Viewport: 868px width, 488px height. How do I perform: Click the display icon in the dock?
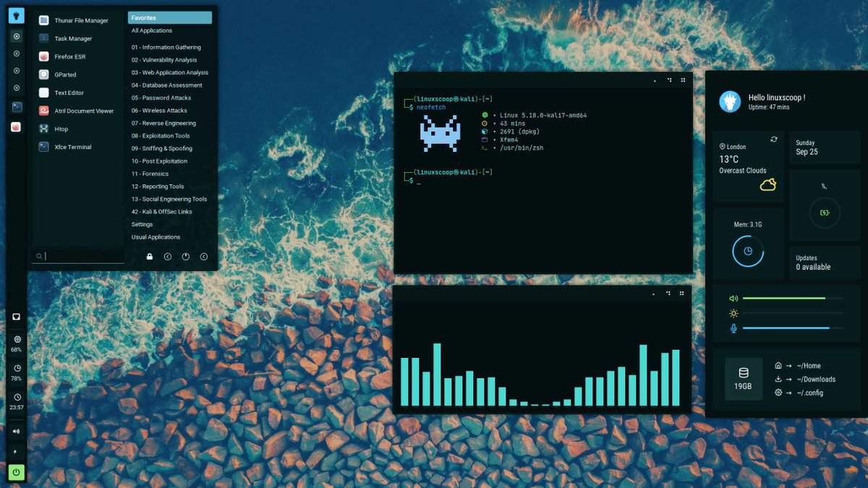[x=16, y=316]
